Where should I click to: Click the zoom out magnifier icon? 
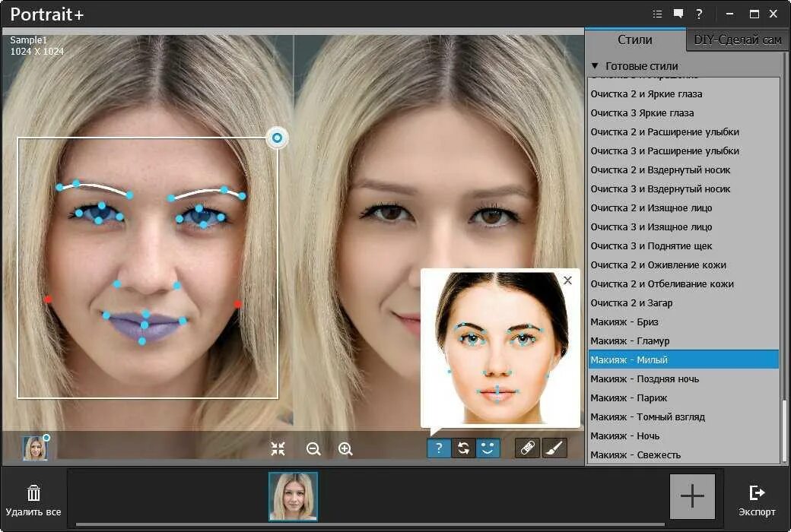[x=313, y=448]
